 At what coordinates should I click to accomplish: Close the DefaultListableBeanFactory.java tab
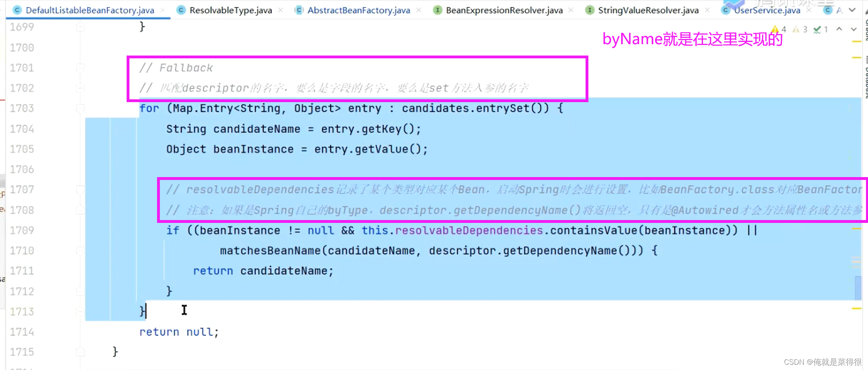point(163,10)
